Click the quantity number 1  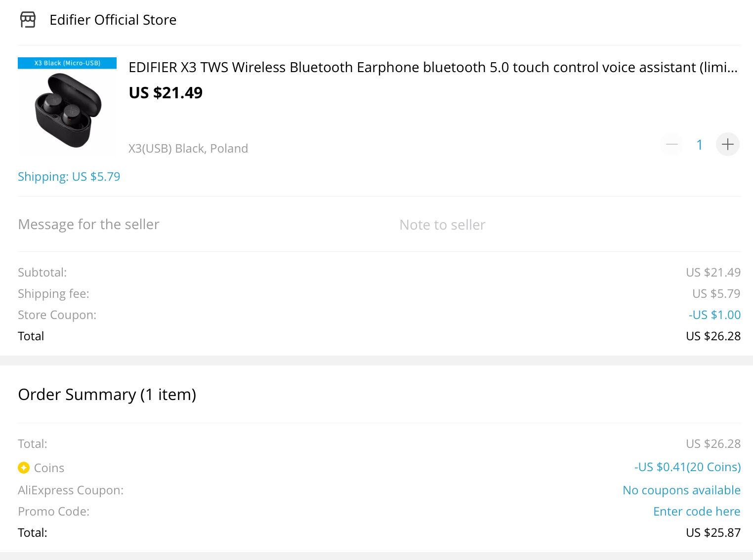pos(699,145)
